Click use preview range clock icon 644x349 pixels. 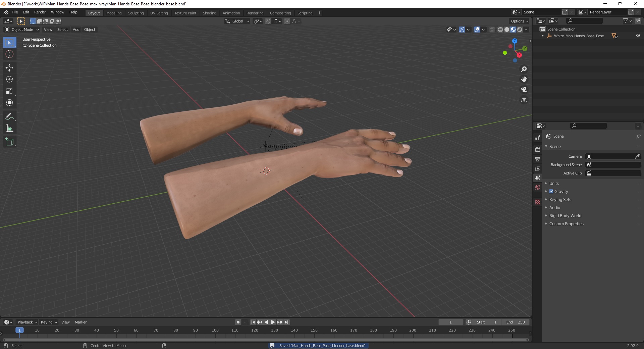(469, 322)
